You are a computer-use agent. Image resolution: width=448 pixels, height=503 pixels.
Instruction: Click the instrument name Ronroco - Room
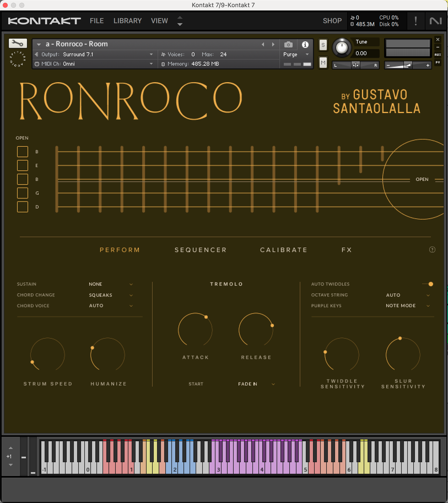coord(77,44)
